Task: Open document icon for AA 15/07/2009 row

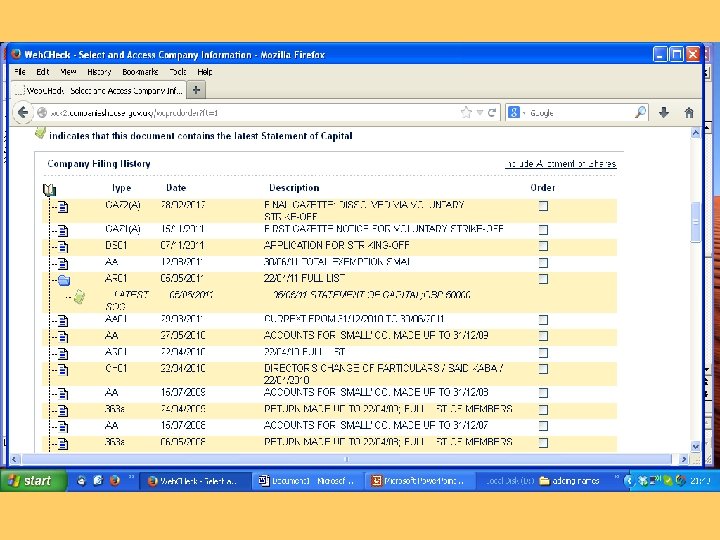Action: [63, 394]
